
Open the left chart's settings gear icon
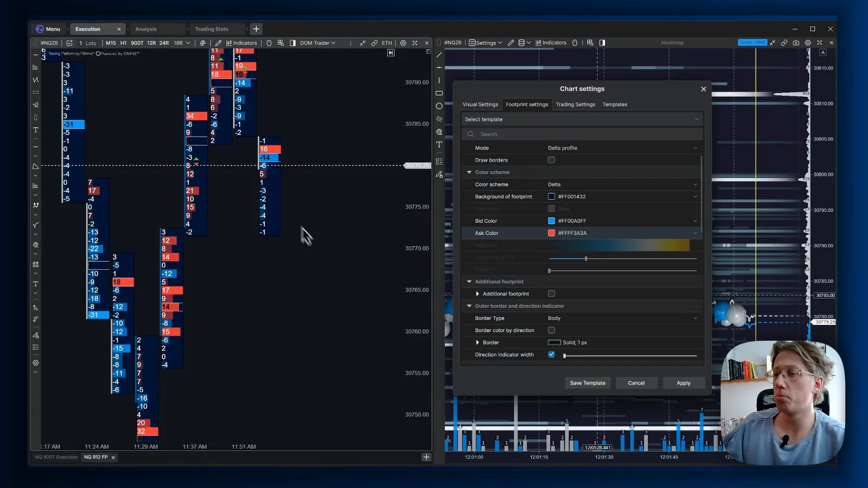[x=403, y=43]
